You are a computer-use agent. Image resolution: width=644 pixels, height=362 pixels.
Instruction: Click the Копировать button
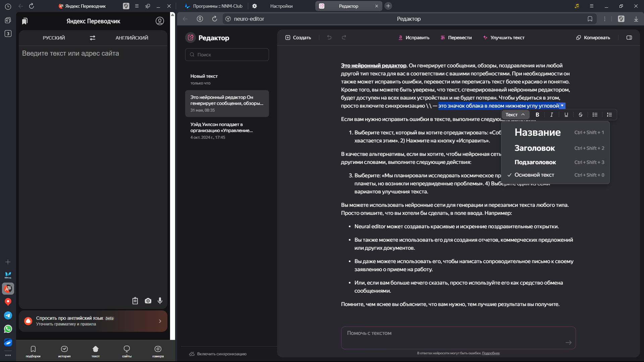pyautogui.click(x=593, y=38)
